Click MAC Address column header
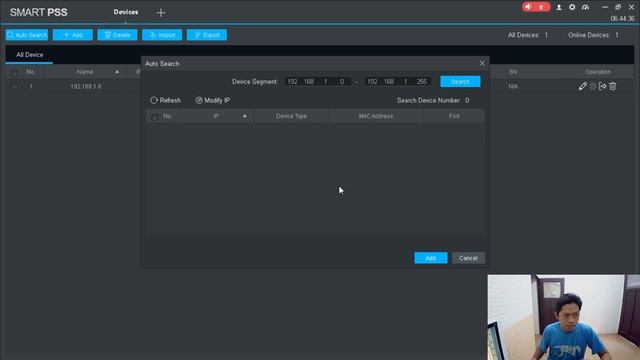Viewport: 640px width, 360px height. (x=376, y=116)
